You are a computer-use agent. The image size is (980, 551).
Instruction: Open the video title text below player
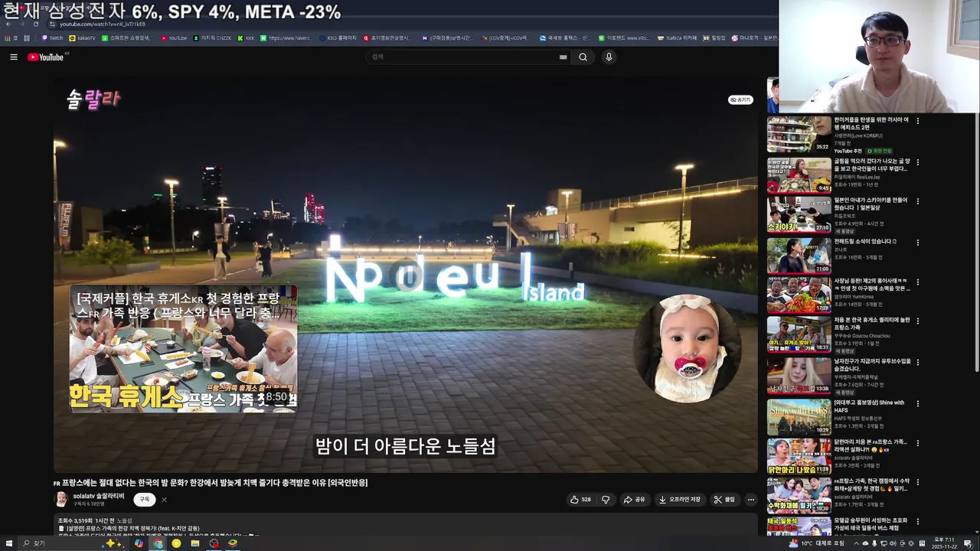pos(211,483)
